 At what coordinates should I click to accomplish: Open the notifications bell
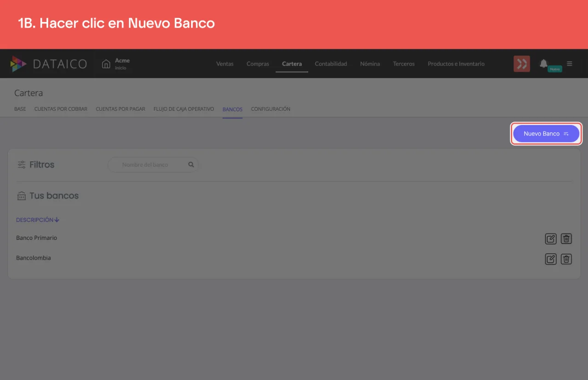pyautogui.click(x=543, y=63)
